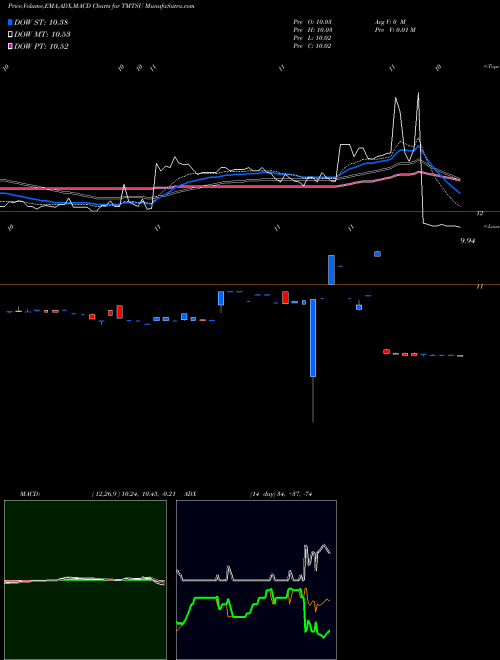Click the white DOW MT legend swatch

click(x=10, y=35)
